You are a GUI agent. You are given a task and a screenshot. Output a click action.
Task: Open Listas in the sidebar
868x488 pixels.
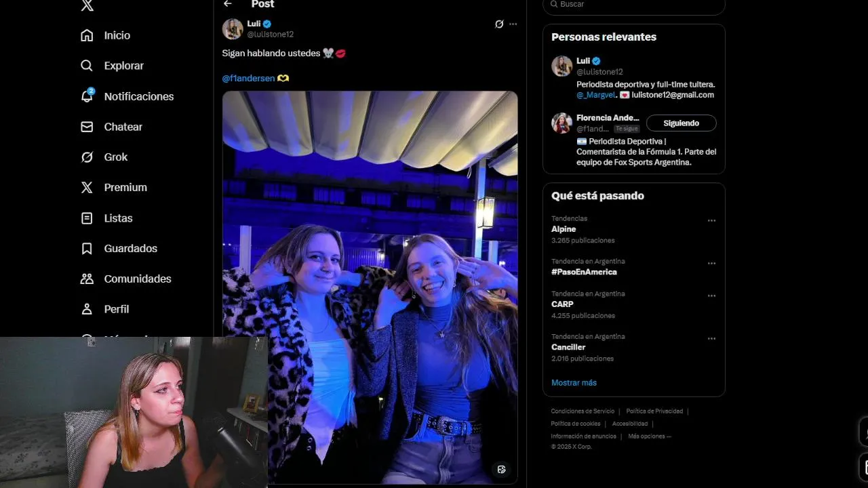point(106,218)
